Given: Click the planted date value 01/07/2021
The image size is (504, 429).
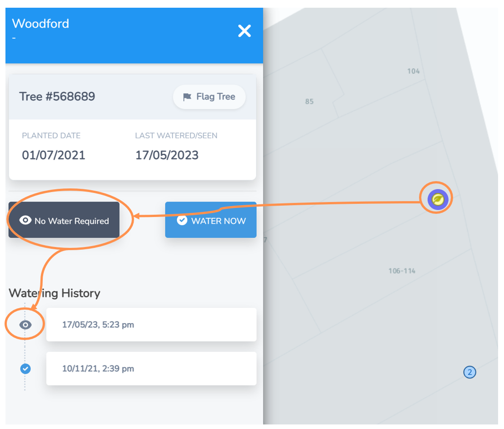Looking at the screenshot, I should click(x=54, y=155).
